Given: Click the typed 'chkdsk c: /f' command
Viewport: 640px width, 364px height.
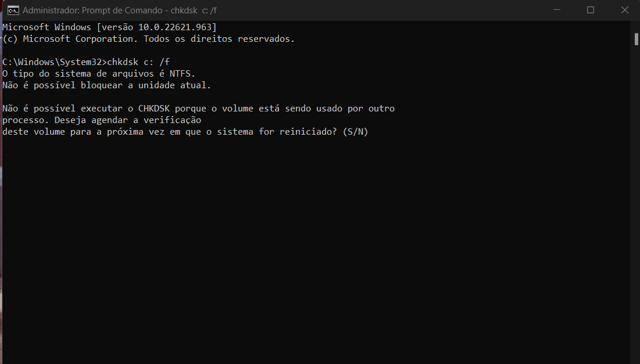Looking at the screenshot, I should click(138, 62).
